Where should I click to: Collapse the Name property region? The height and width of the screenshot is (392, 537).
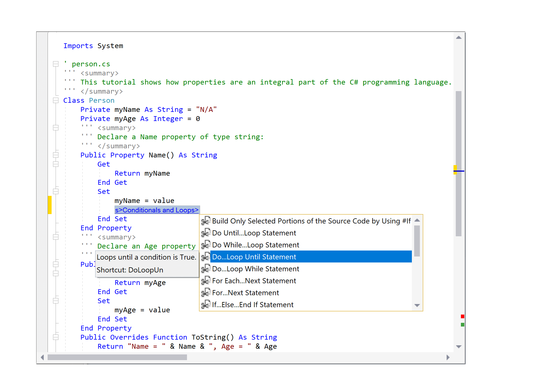click(56, 155)
